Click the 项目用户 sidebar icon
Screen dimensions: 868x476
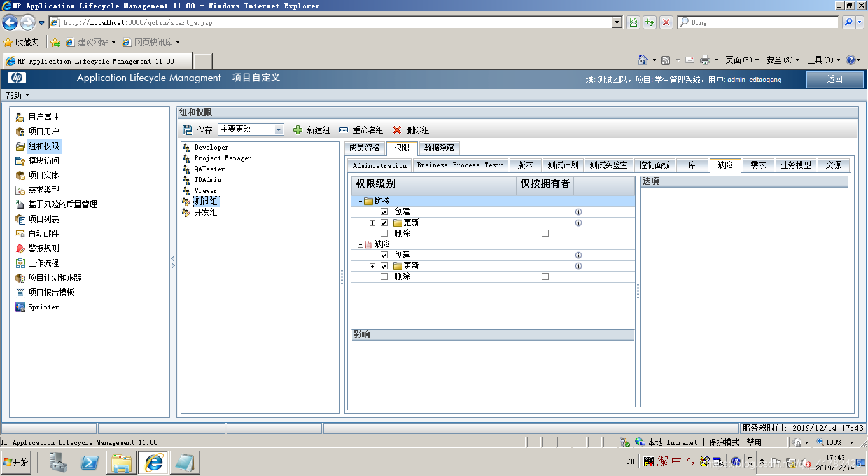pyautogui.click(x=20, y=132)
